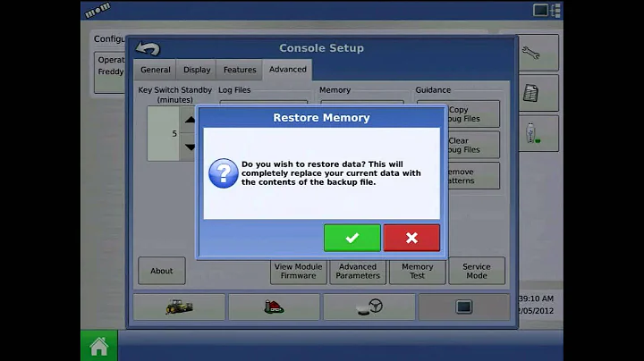
Task: Switch to the Display tab
Action: click(x=197, y=70)
